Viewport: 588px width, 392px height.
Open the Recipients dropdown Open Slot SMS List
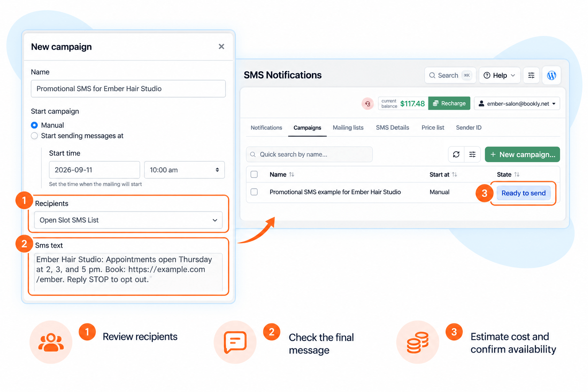[128, 220]
